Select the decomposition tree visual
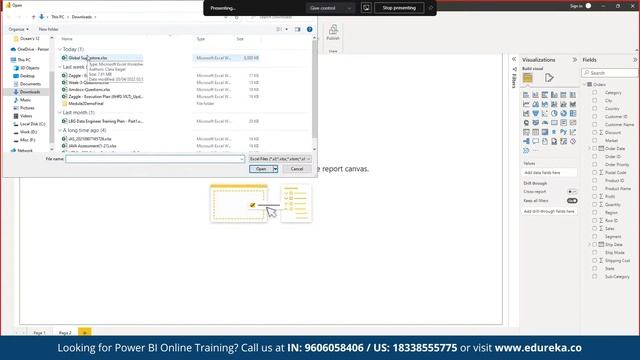The image size is (640, 360). tap(526, 141)
